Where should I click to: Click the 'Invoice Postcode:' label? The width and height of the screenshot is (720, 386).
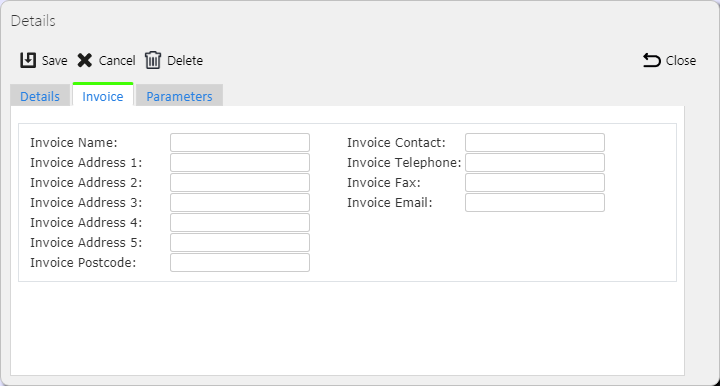coord(83,263)
